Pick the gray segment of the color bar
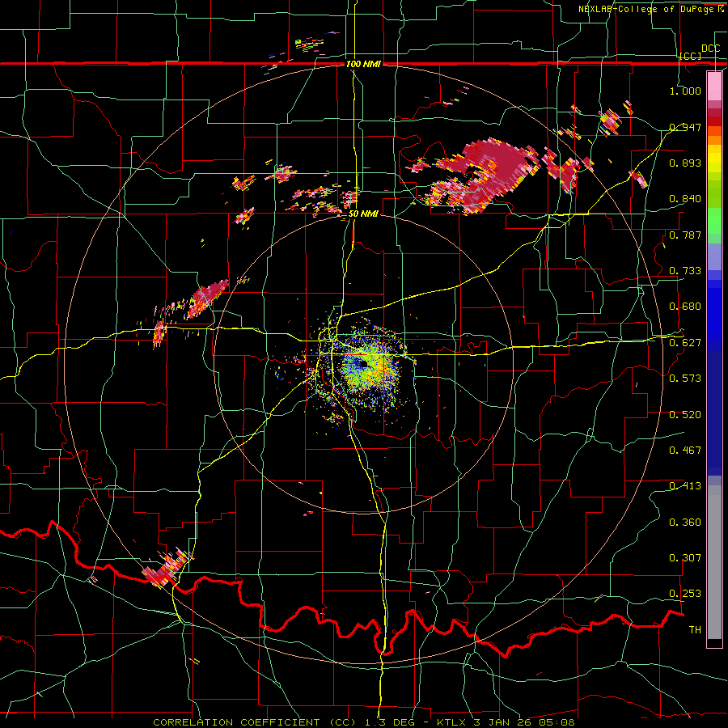 tap(714, 562)
